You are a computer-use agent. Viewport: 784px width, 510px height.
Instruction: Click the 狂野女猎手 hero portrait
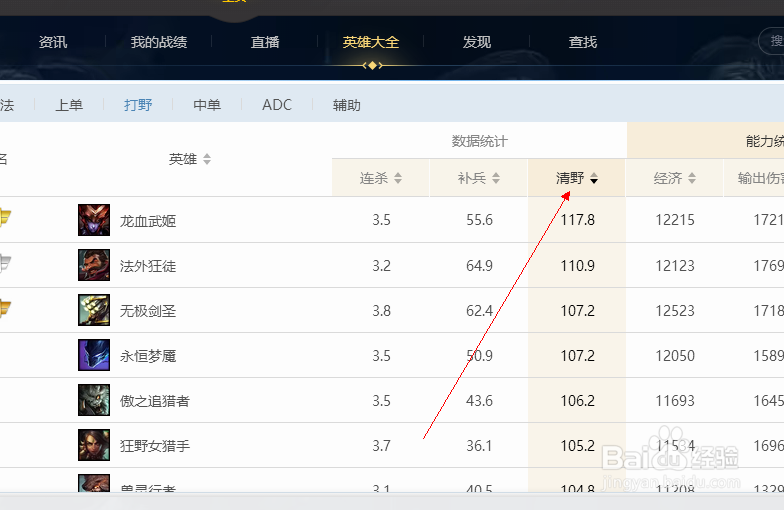(94, 445)
